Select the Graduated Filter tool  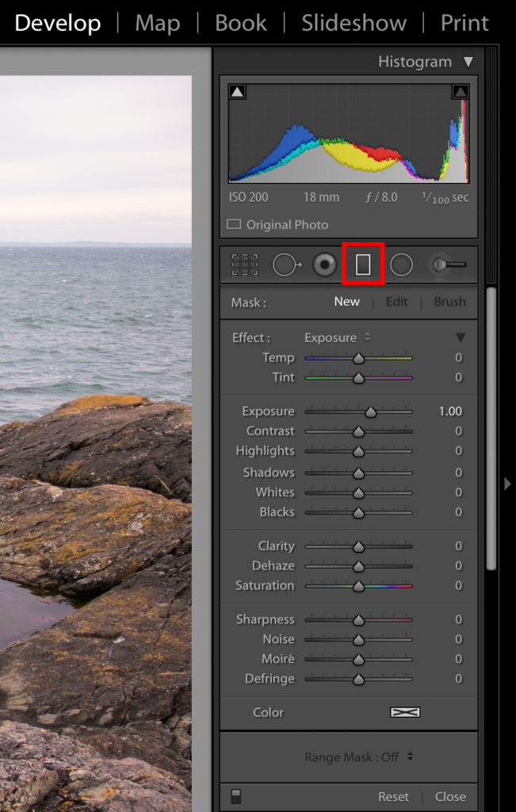pos(363,265)
